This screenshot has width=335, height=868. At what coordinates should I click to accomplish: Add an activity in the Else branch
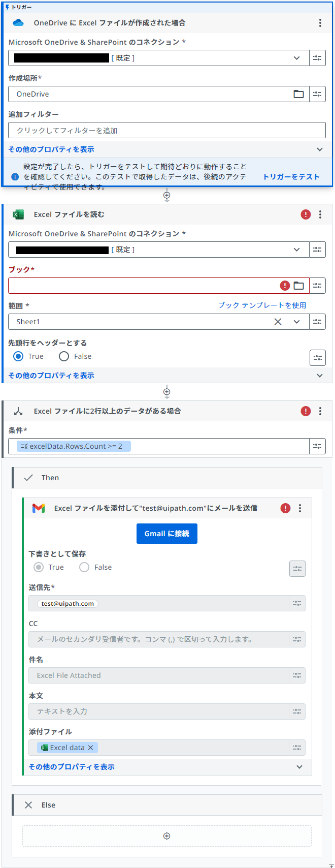(x=166, y=836)
